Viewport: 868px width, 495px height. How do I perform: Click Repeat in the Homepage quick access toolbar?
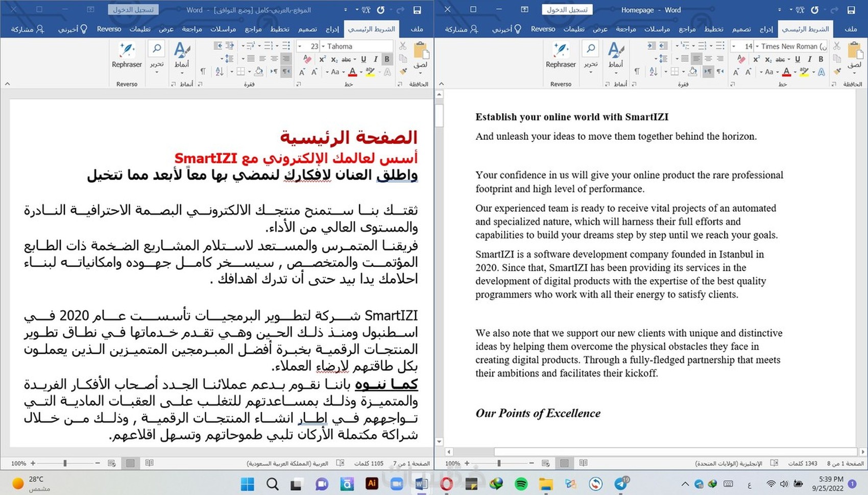814,10
